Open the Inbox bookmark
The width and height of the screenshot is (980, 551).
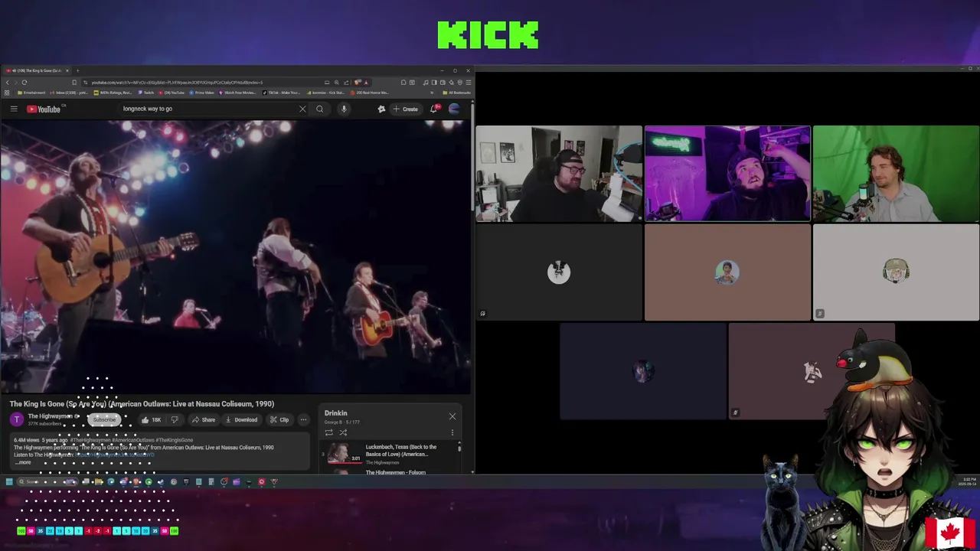(69, 93)
